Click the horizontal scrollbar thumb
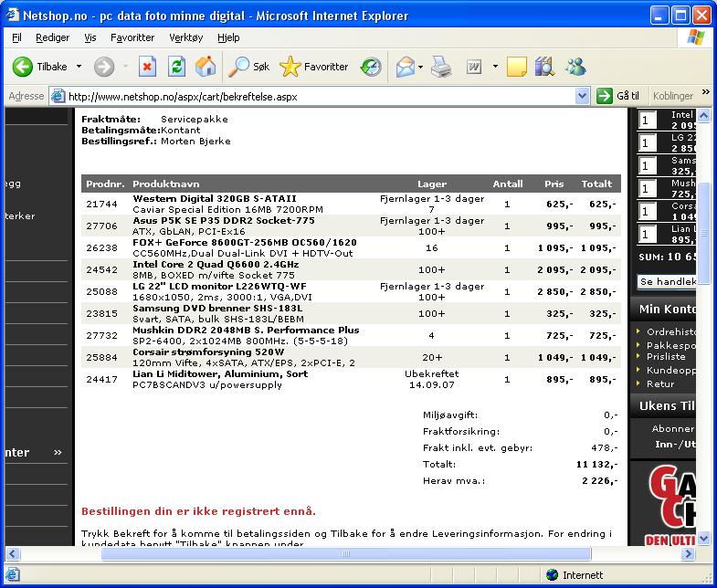 pos(345,553)
